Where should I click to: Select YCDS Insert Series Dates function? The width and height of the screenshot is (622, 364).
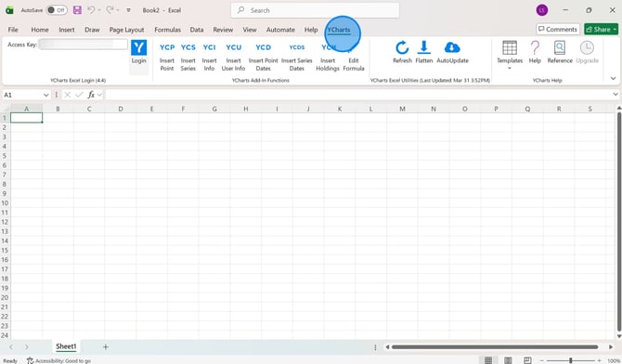pyautogui.click(x=297, y=58)
